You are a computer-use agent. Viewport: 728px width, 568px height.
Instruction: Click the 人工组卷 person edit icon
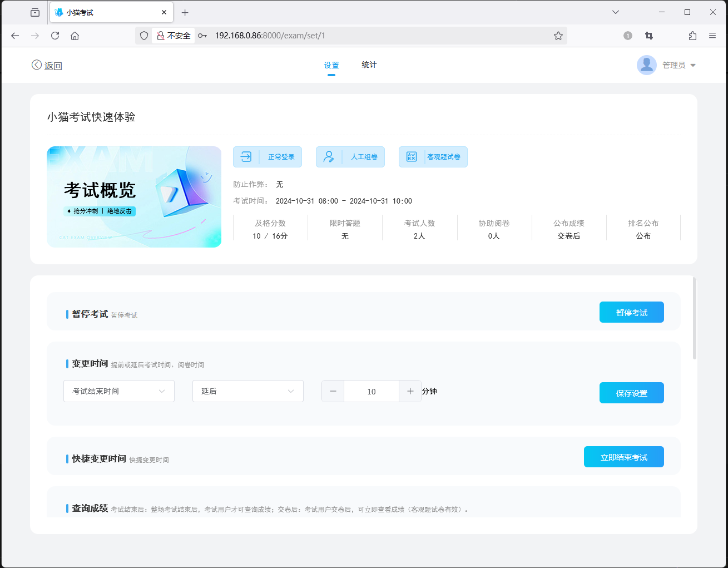tap(329, 157)
